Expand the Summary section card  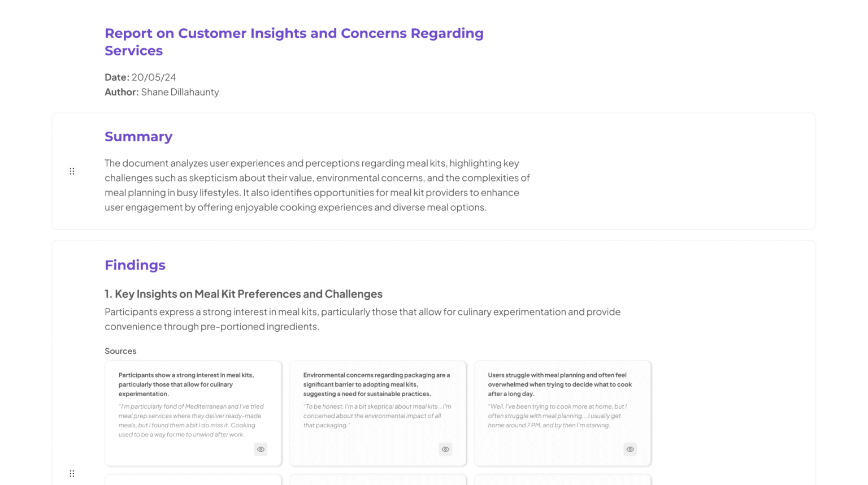pos(138,136)
